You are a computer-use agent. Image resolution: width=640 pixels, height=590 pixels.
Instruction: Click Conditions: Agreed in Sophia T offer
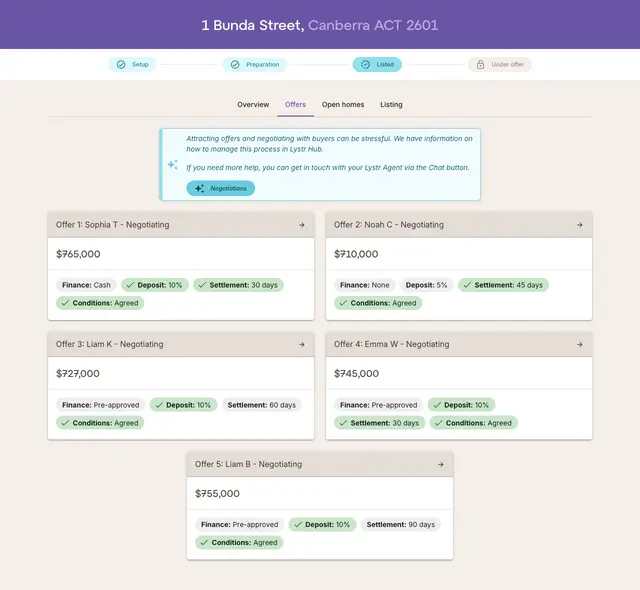[100, 303]
